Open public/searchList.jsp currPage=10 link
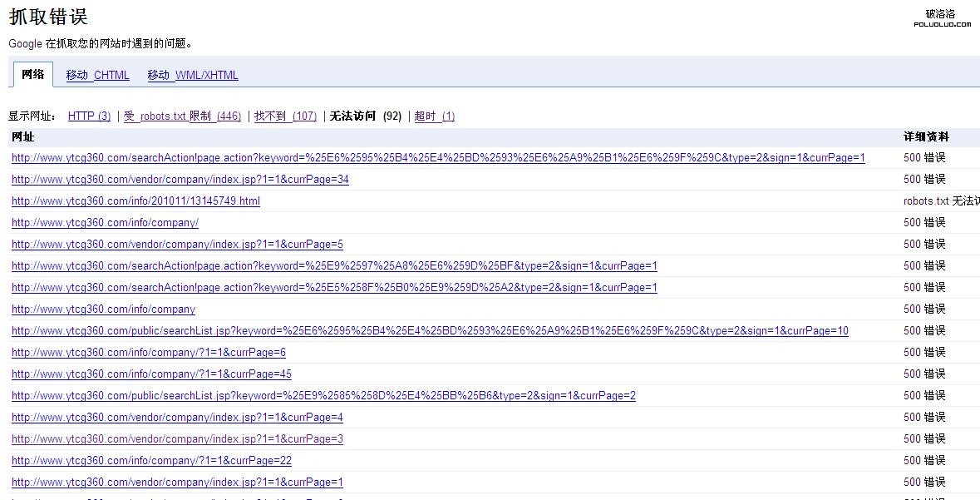This screenshot has width=980, height=500. pos(430,330)
